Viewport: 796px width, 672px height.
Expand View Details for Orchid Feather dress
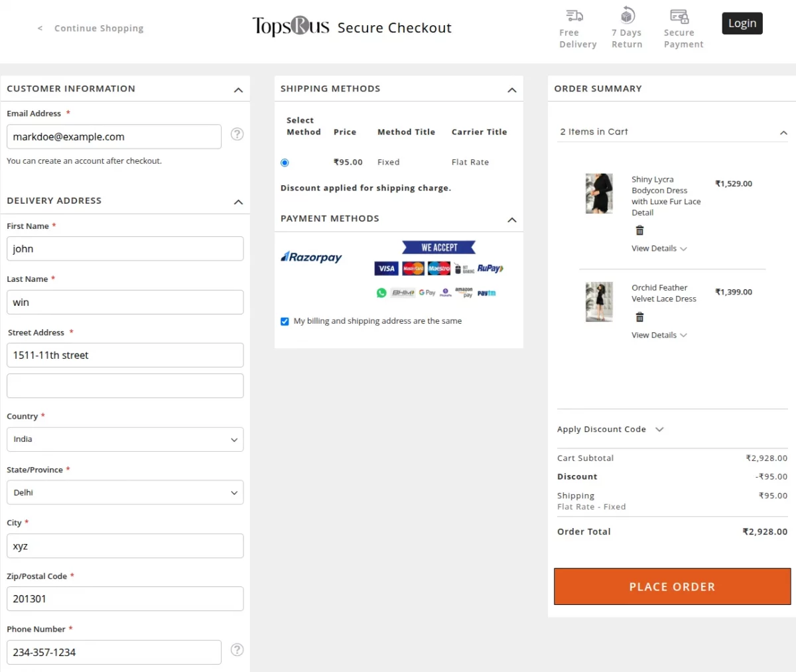(x=659, y=335)
